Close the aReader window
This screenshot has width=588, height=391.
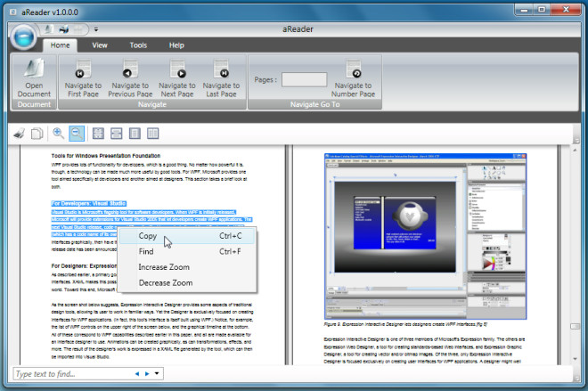tap(567, 10)
